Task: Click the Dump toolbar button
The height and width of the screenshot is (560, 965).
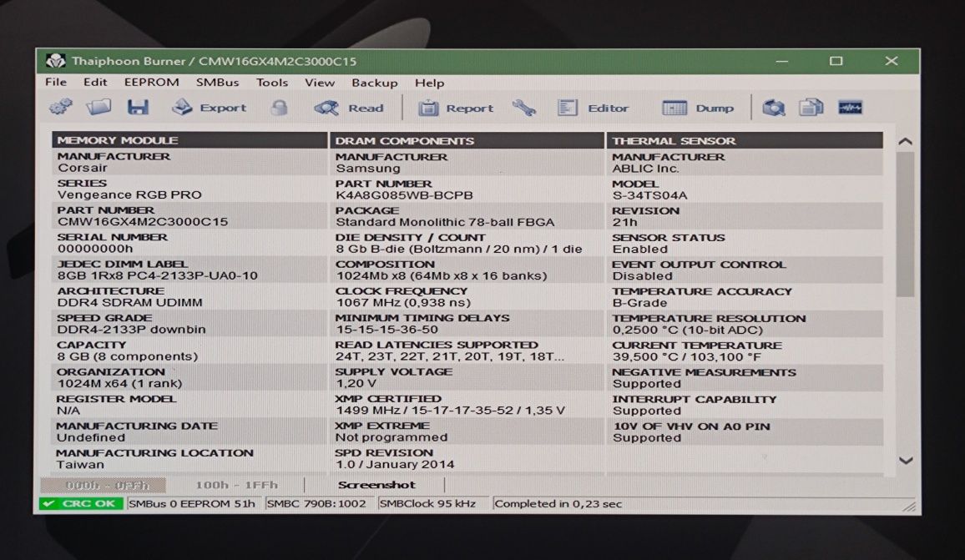Action: (x=698, y=108)
